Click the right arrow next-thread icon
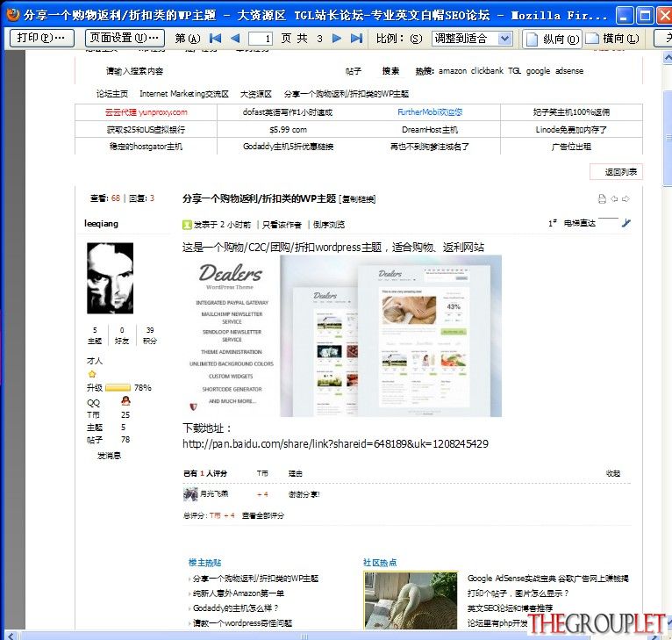 (626, 198)
